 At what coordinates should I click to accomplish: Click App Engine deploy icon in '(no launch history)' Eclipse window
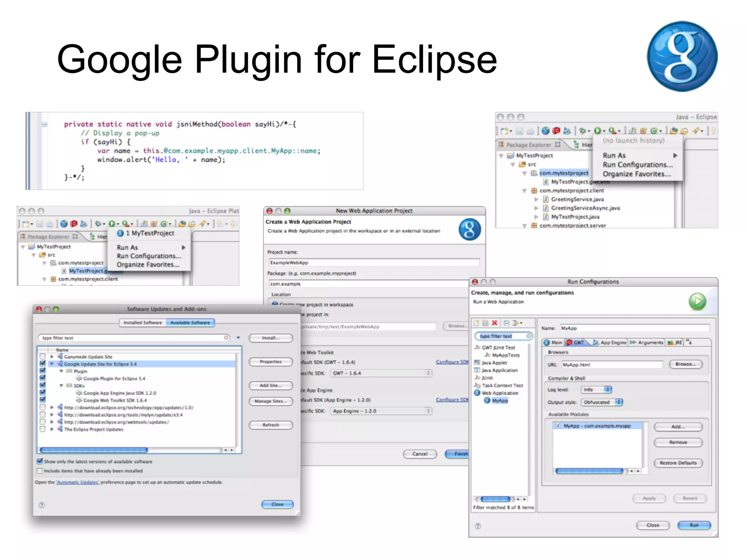tap(566, 131)
